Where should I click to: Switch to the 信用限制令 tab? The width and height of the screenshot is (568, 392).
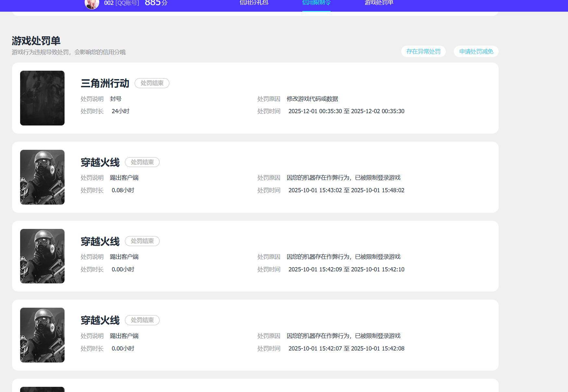pos(316,3)
